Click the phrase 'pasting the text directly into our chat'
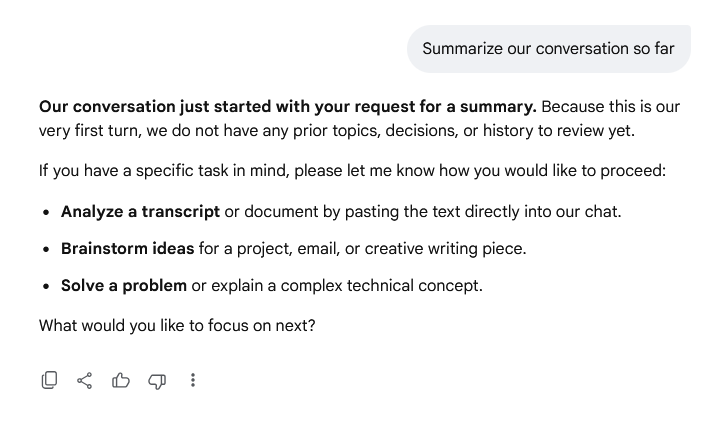This screenshot has width=712, height=429. pyautogui.click(x=483, y=212)
